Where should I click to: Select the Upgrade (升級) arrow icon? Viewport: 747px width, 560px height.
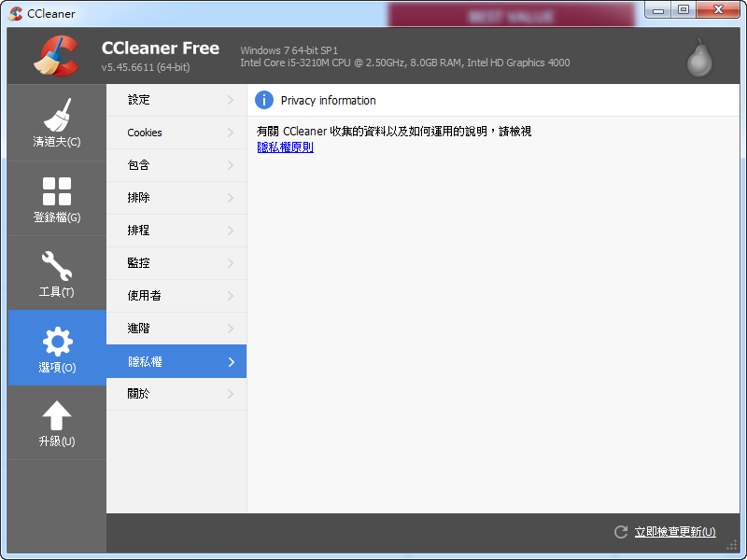(56, 422)
